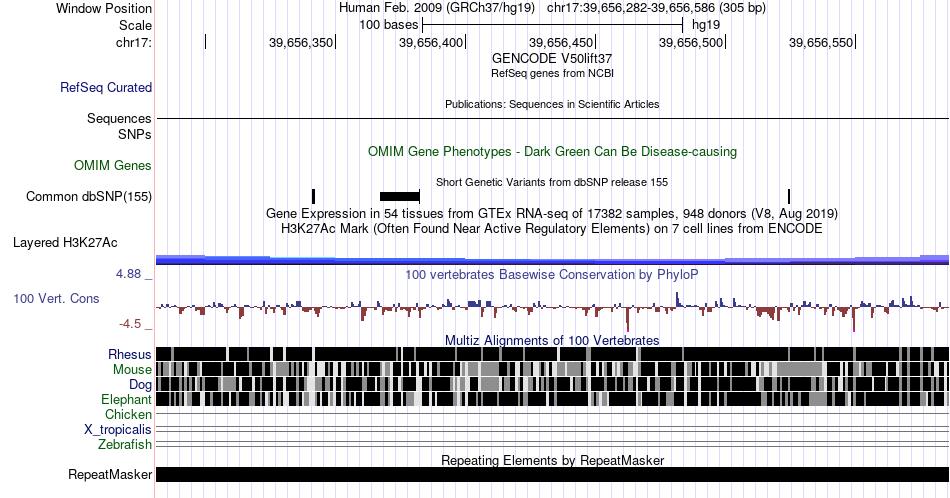Image resolution: width=950 pixels, height=498 pixels.
Task: Select the Zebrafish alignment row label
Action: click(125, 445)
